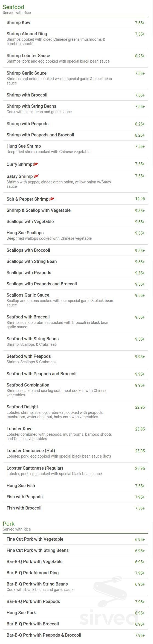The width and height of the screenshot is (153, 644).
Task: Click the 8.25+ price for Shrimp with Peapods
Action: click(140, 124)
